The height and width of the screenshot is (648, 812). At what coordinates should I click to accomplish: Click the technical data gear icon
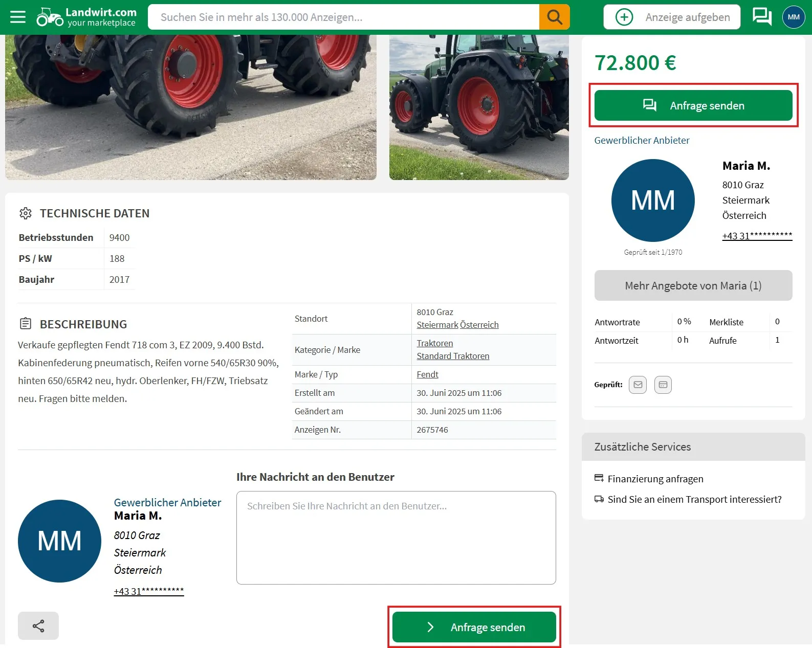tap(26, 213)
